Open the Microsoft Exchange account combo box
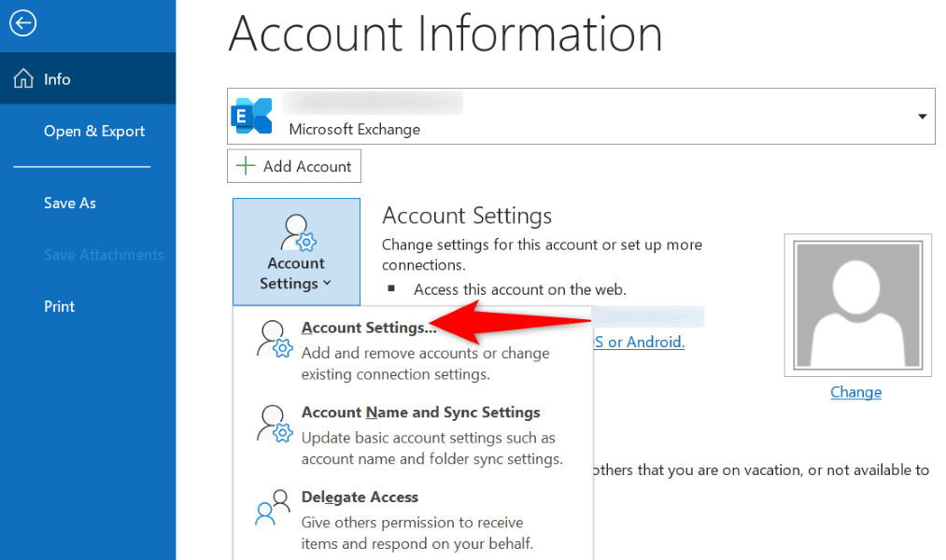The height and width of the screenshot is (560, 946). (x=581, y=117)
